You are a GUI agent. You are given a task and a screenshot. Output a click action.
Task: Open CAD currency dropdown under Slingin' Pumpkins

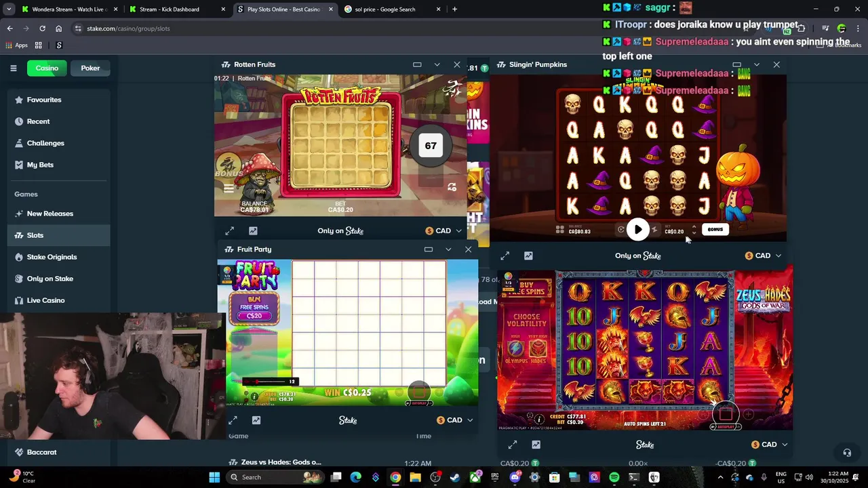763,256
